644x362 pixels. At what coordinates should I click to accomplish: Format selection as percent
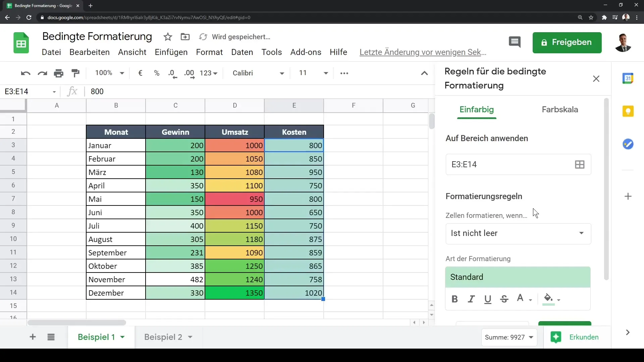(x=157, y=73)
